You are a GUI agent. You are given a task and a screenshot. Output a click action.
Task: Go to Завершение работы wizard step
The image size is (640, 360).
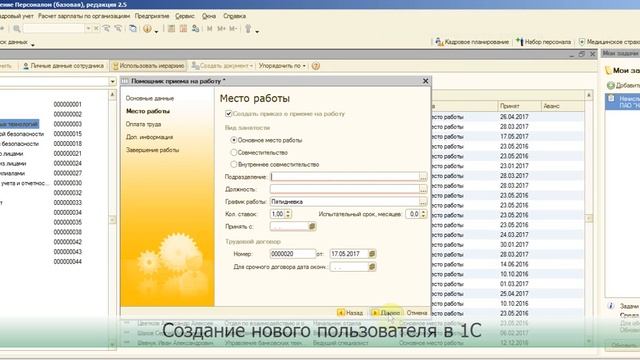pos(152,150)
